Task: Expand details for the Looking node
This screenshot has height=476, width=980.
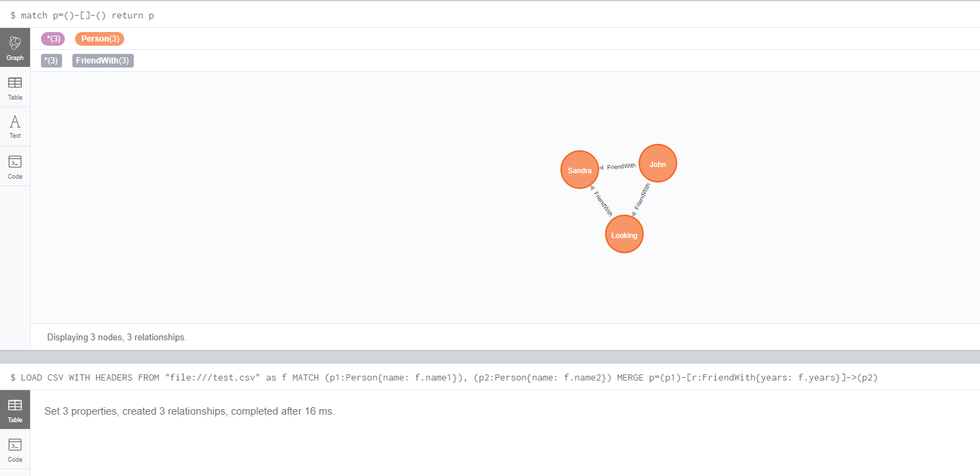Action: [x=624, y=235]
